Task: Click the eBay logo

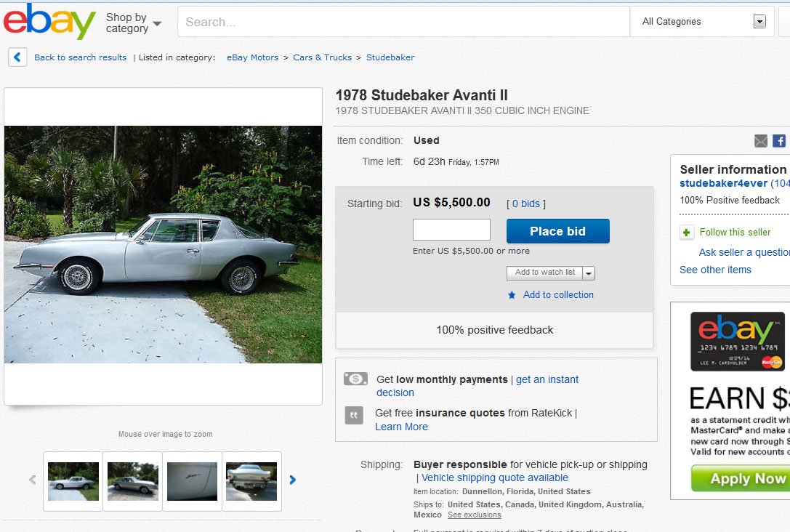Action: (x=49, y=22)
